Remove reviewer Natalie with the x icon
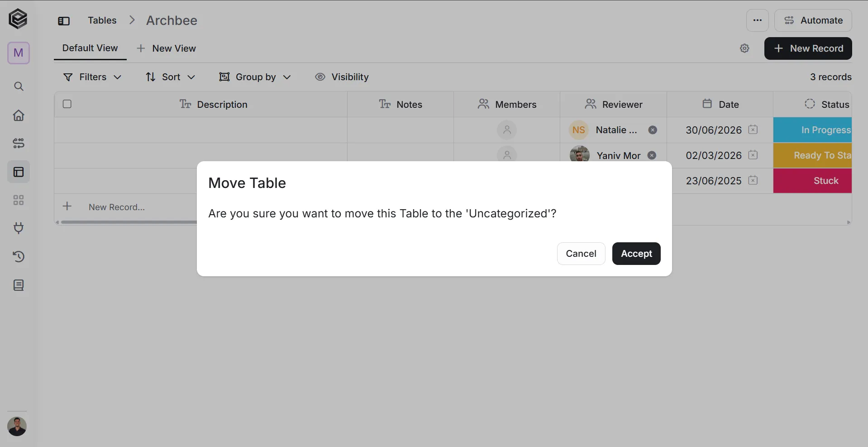The image size is (868, 447). [x=653, y=130]
